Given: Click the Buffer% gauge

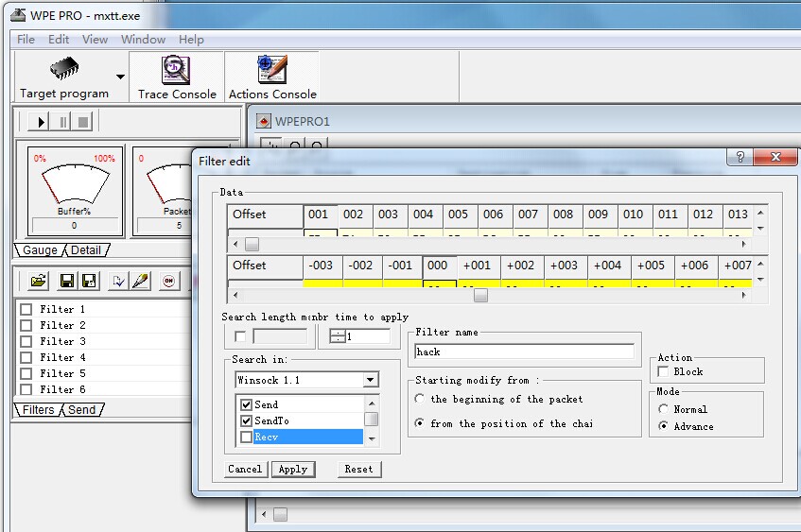Looking at the screenshot, I should [75, 192].
